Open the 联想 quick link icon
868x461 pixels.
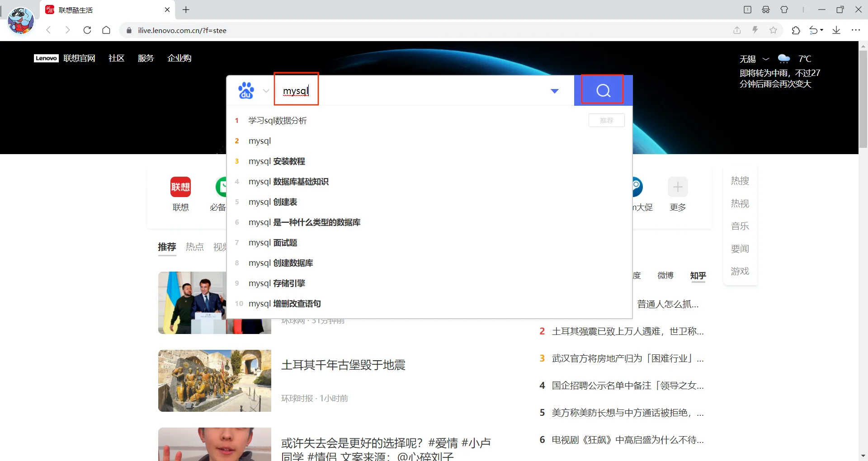pyautogui.click(x=180, y=187)
